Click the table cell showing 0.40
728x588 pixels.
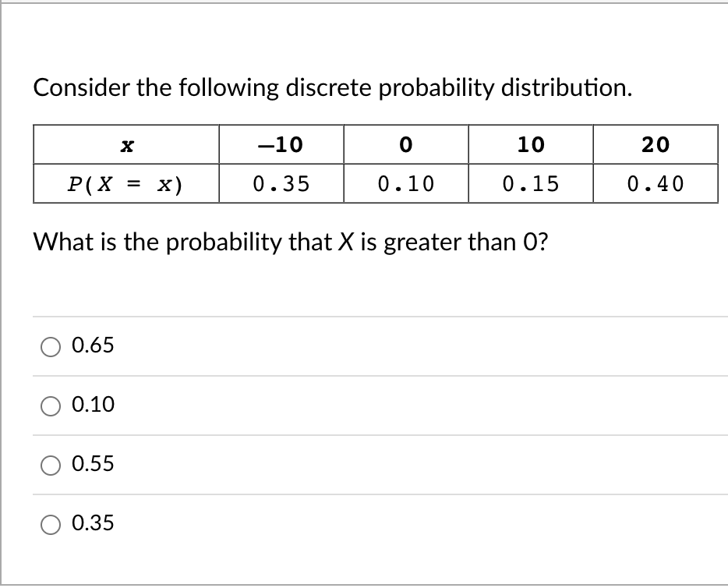pyautogui.click(x=656, y=184)
